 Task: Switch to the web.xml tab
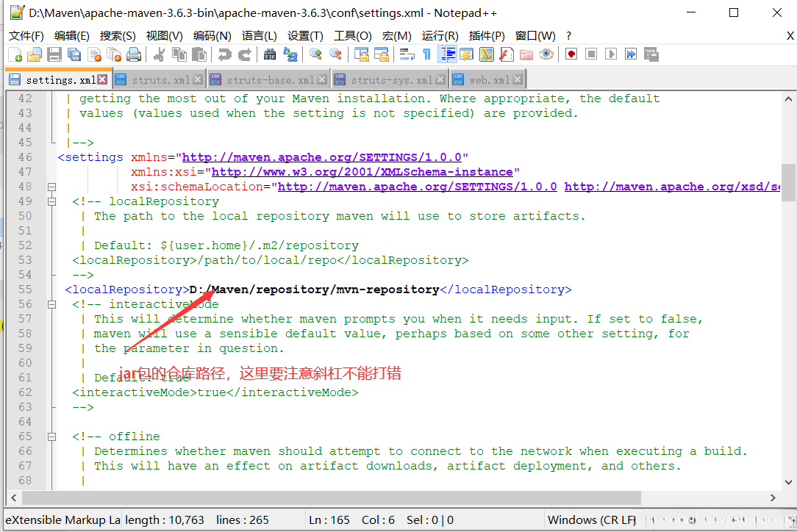tap(489, 80)
